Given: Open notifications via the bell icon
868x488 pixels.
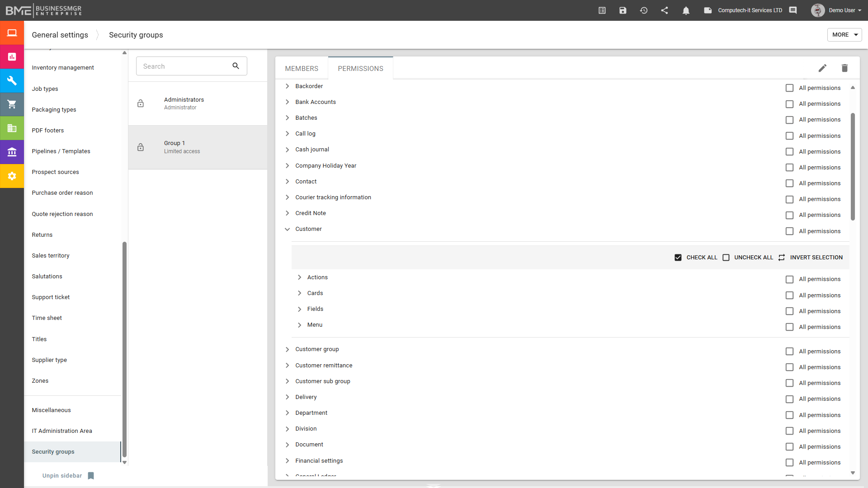Looking at the screenshot, I should point(686,10).
